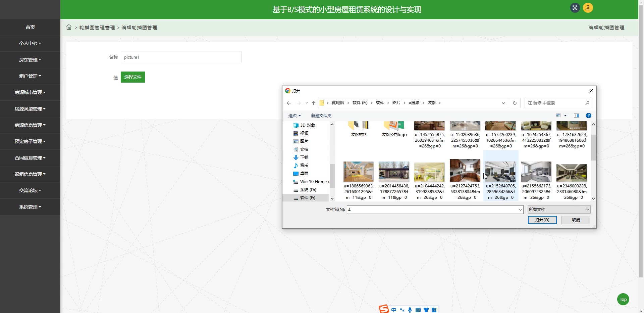
Task: Click the 取消 button in dialog
Action: pos(576,220)
